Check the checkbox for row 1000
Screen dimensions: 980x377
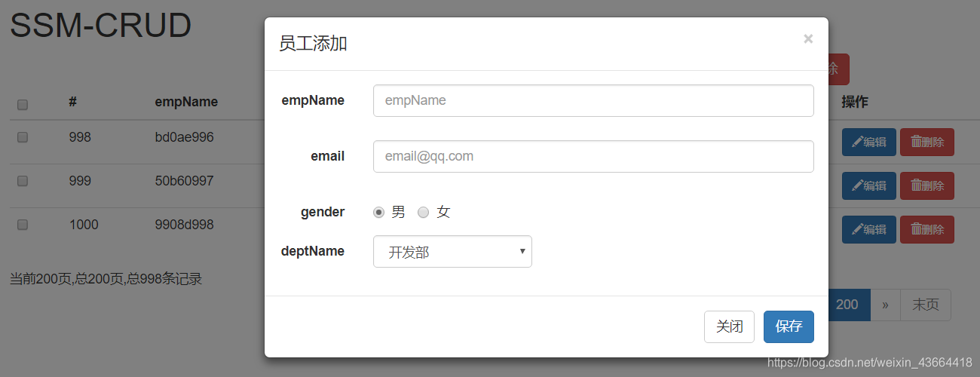[23, 225]
